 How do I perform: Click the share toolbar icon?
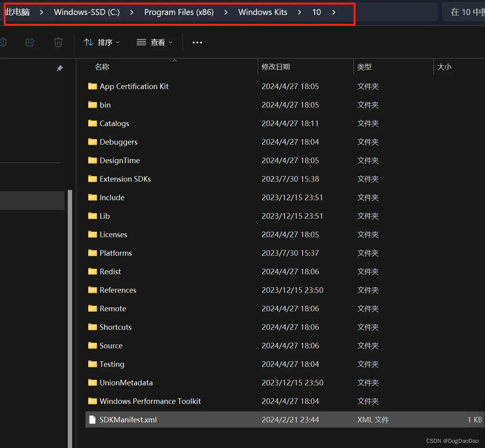tap(30, 42)
